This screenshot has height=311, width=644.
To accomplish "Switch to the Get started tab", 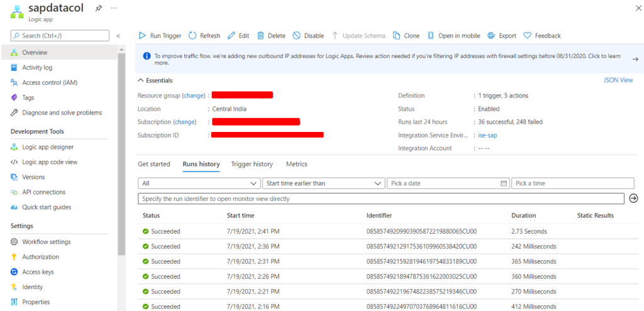I will click(x=154, y=164).
